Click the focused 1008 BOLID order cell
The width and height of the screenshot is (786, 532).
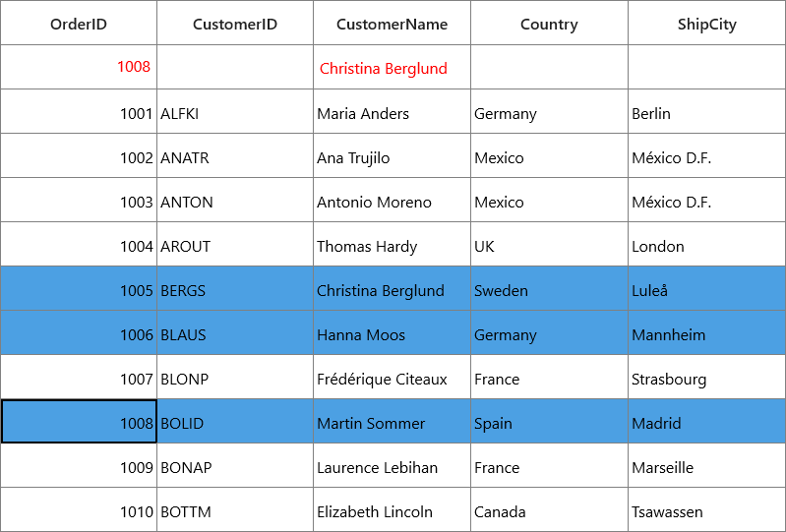(79, 421)
